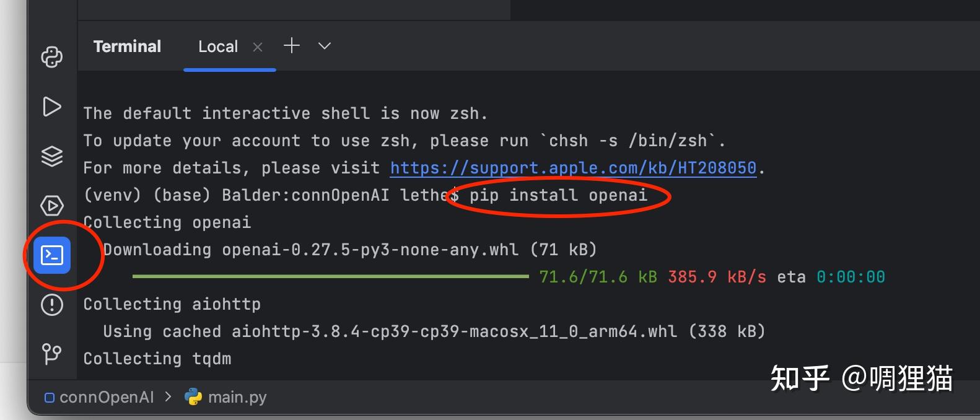
Task: Open the Python Console tool window
Action: pyautogui.click(x=52, y=57)
